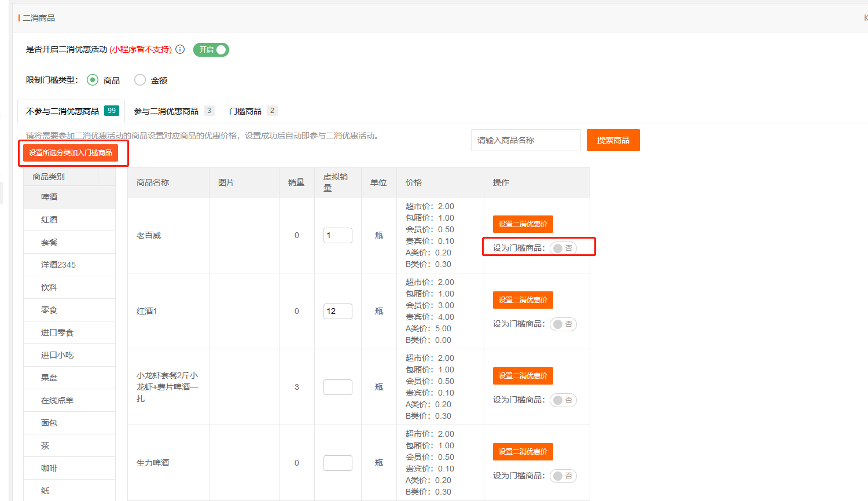Click 搜索商品 button
This screenshot has height=501, width=868.
point(613,140)
